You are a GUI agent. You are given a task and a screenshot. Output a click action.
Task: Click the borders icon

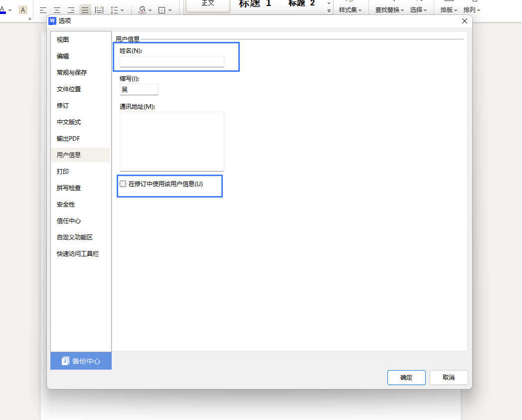162,10
